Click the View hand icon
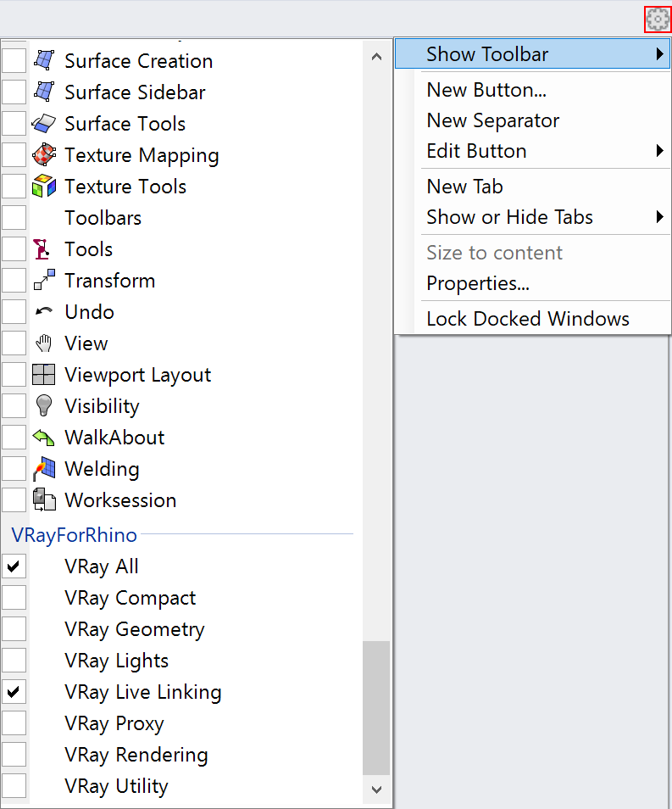Screen dimensions: 672x809 pyautogui.click(x=44, y=343)
